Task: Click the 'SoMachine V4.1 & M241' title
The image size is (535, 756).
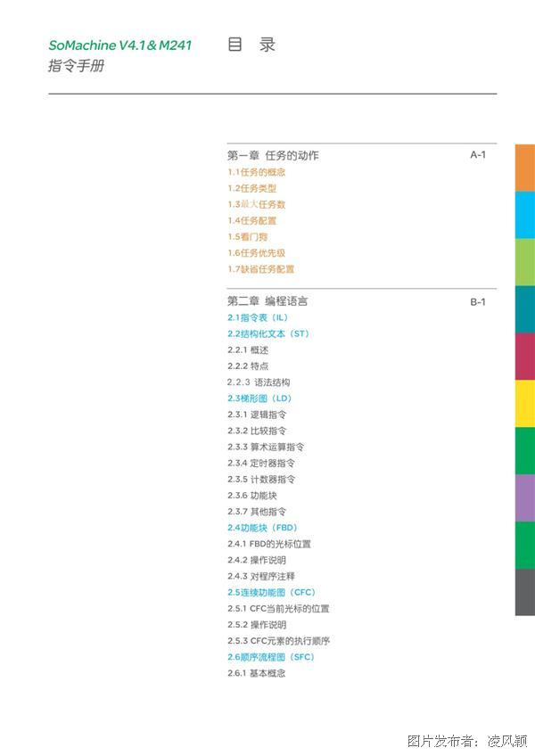Action: pos(120,45)
